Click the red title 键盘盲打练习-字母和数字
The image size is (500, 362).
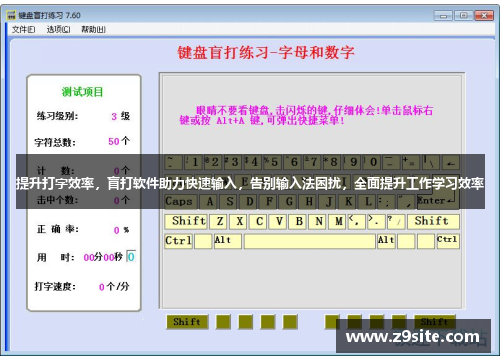click(266, 52)
